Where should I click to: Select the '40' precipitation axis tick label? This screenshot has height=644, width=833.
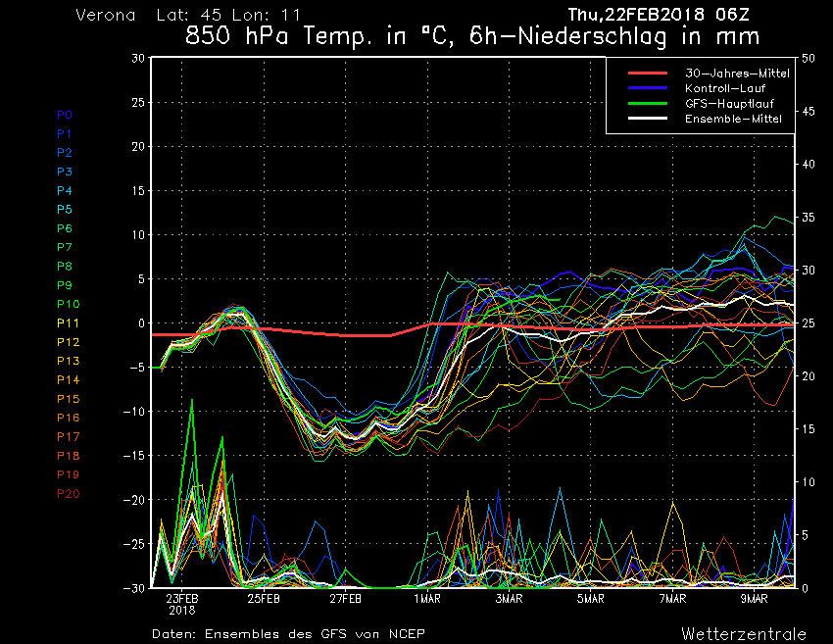808,165
